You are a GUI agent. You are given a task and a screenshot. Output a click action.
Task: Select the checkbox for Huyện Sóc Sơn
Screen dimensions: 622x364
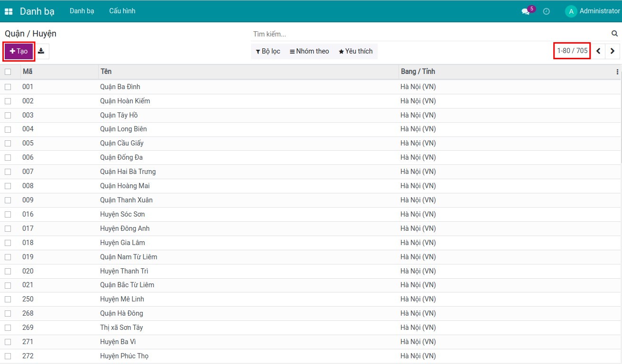click(x=8, y=214)
